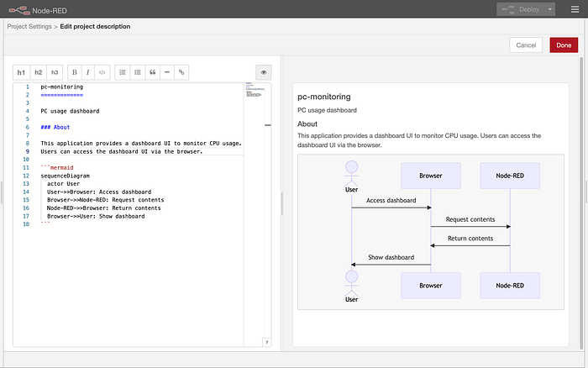
Task: Insert horizontal rule
Action: point(167,72)
